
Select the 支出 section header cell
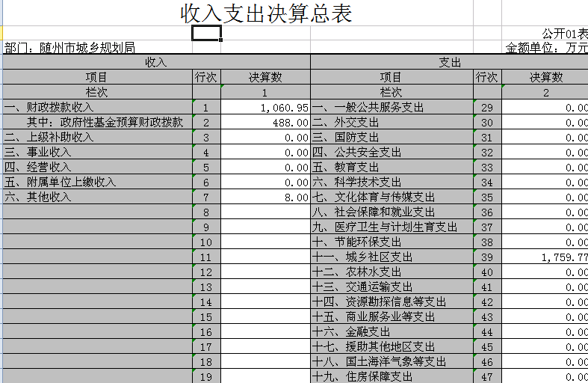click(x=449, y=63)
